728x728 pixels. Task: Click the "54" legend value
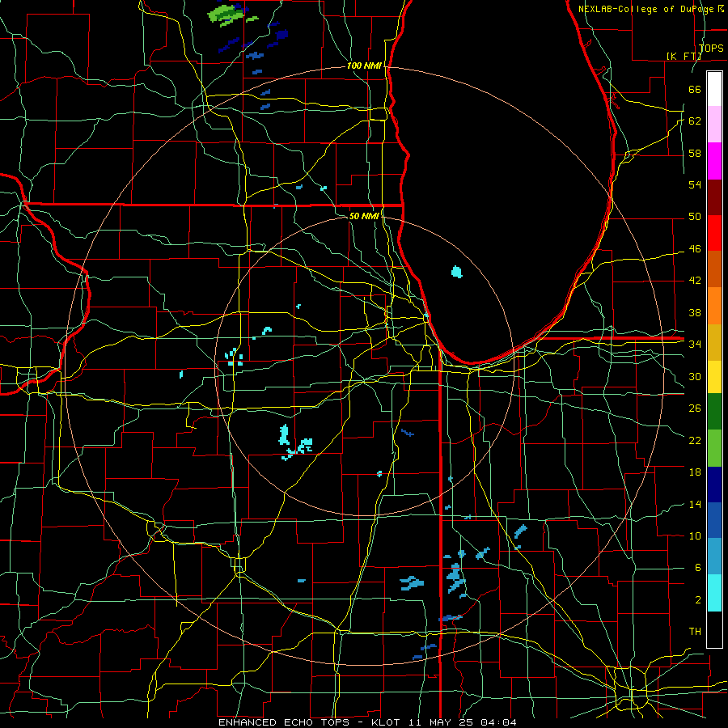pyautogui.click(x=695, y=184)
